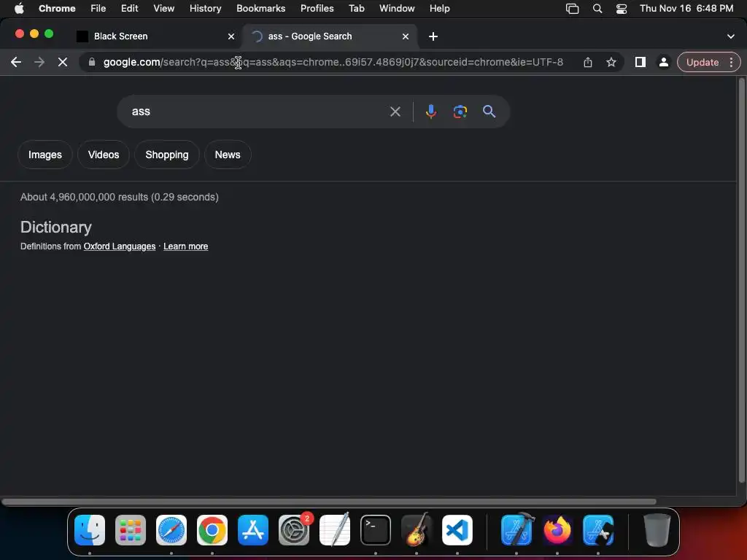
Task: Open the File menu
Action: pos(98,9)
